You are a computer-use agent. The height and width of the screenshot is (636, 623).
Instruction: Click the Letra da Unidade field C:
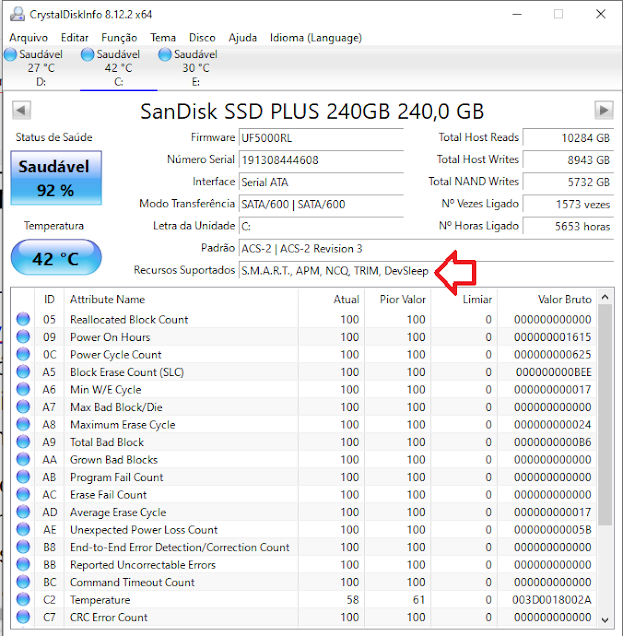[321, 226]
